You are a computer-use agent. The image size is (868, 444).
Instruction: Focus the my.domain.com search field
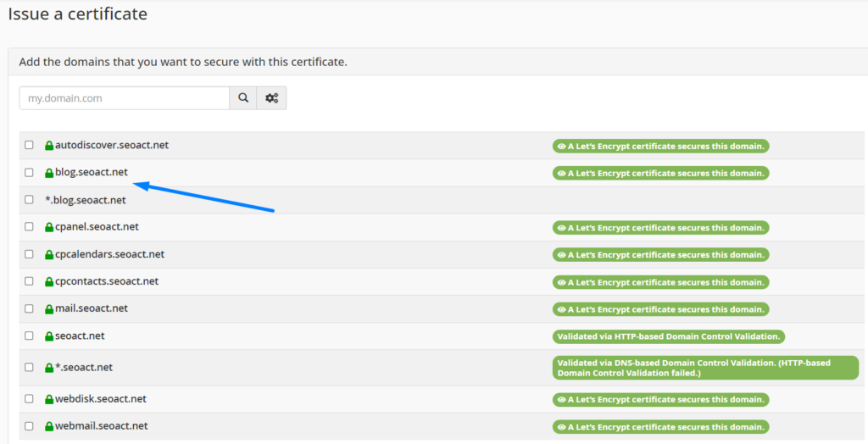(x=125, y=98)
